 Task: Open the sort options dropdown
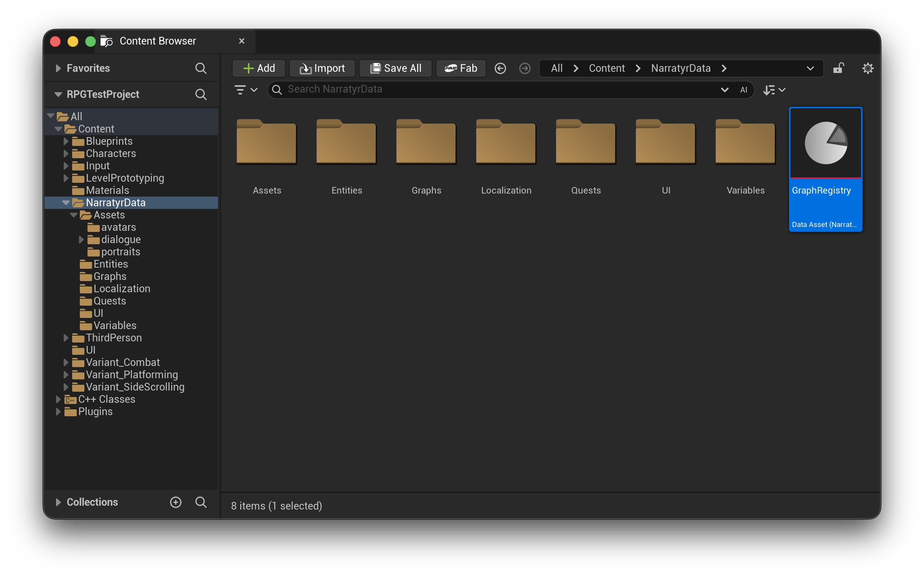(774, 90)
